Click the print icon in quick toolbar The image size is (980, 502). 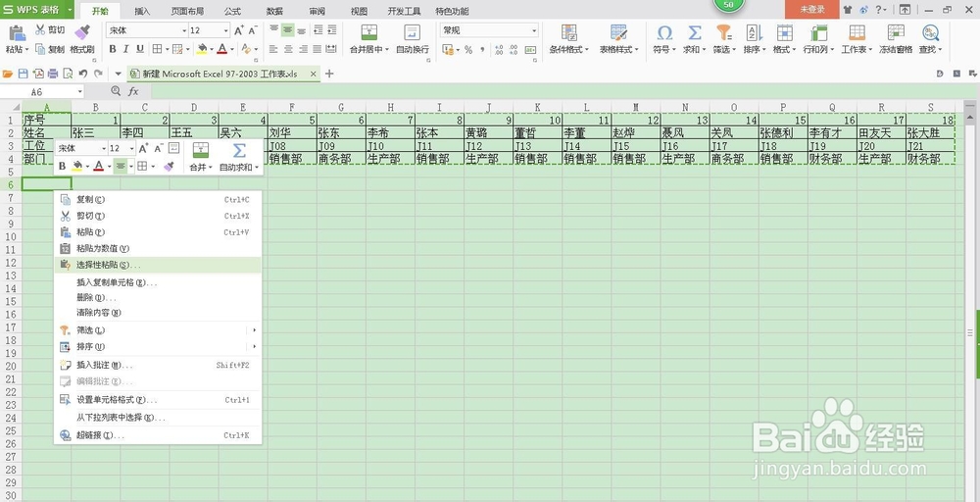pos(53,74)
